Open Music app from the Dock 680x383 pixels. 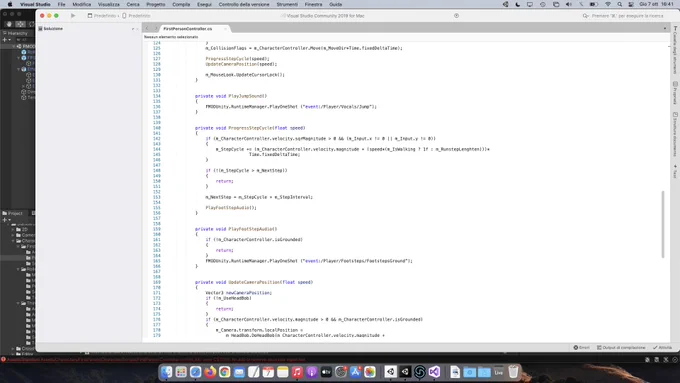click(x=297, y=372)
